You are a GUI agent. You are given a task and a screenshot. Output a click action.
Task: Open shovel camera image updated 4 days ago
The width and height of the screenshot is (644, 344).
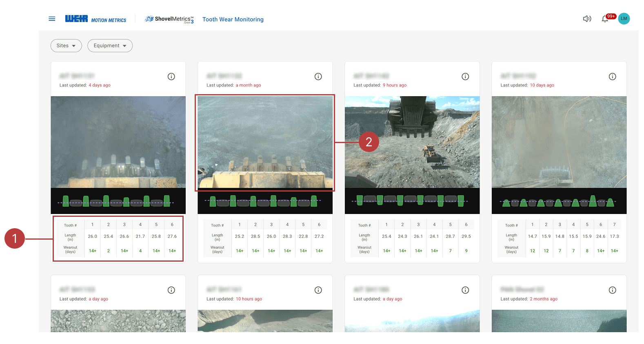pyautogui.click(x=118, y=142)
